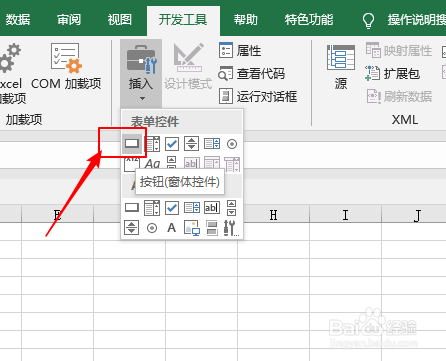Click the 操作说明搜索 search field
The height and width of the screenshot is (361, 446).
[417, 20]
